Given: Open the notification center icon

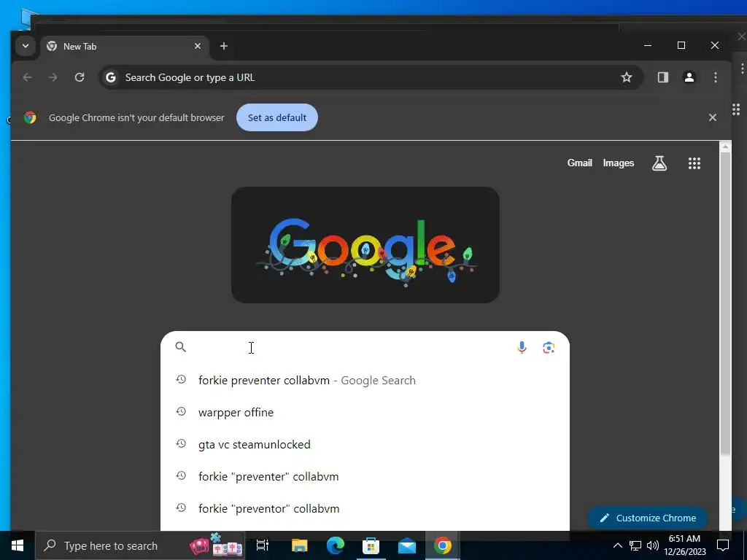Looking at the screenshot, I should pos(723,545).
